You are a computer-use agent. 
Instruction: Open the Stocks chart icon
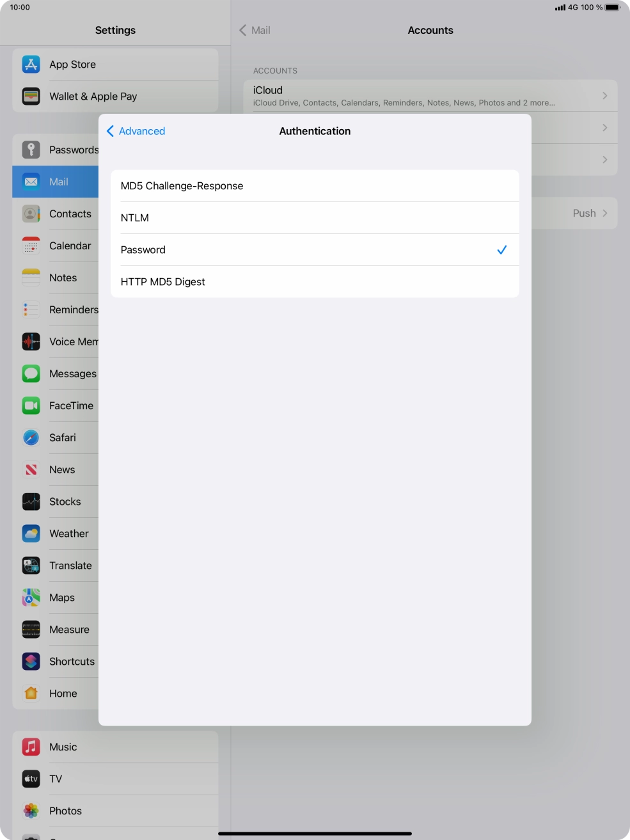pyautogui.click(x=31, y=502)
